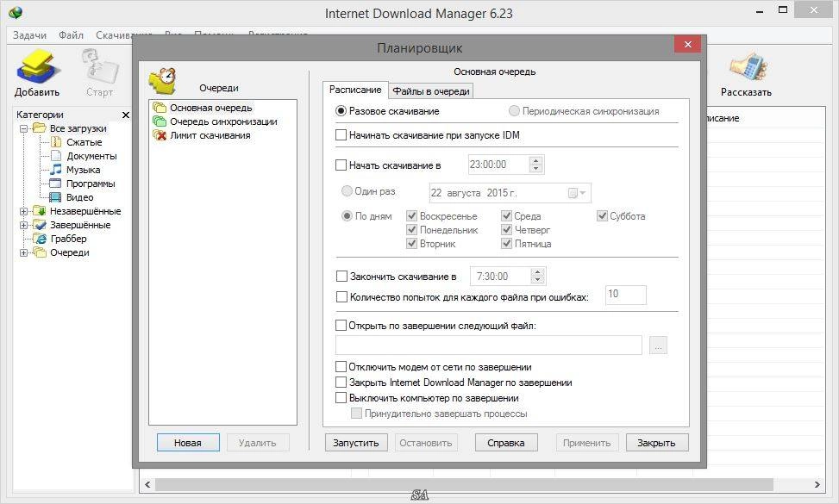
Task: Click the Добавить toolbar icon
Action: tap(36, 67)
